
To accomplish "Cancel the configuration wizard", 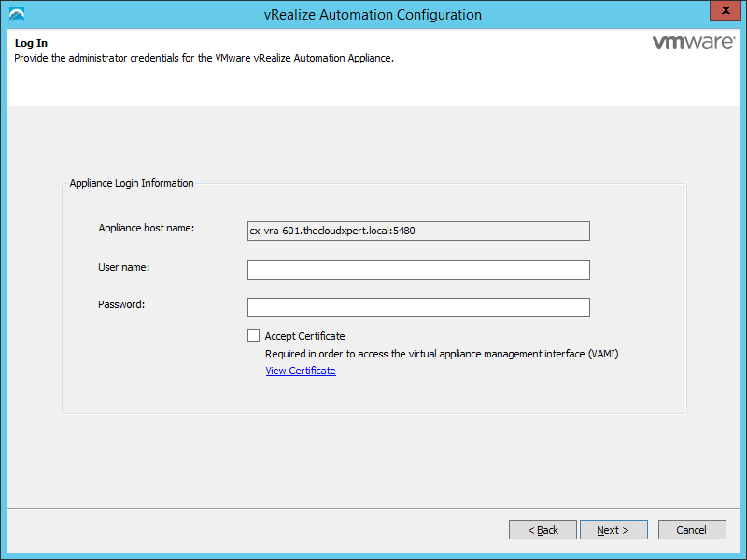I will pyautogui.click(x=691, y=530).
